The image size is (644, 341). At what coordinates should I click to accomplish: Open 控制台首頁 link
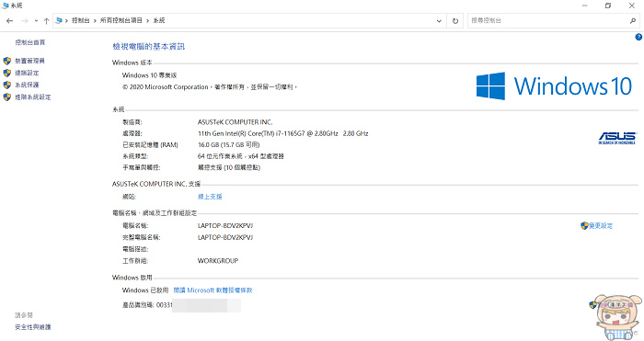point(30,42)
